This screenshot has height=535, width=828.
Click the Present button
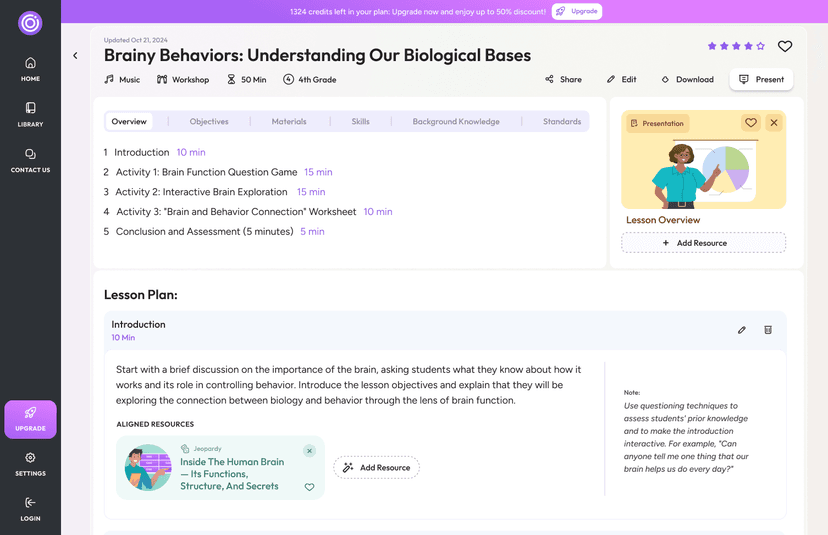point(761,79)
